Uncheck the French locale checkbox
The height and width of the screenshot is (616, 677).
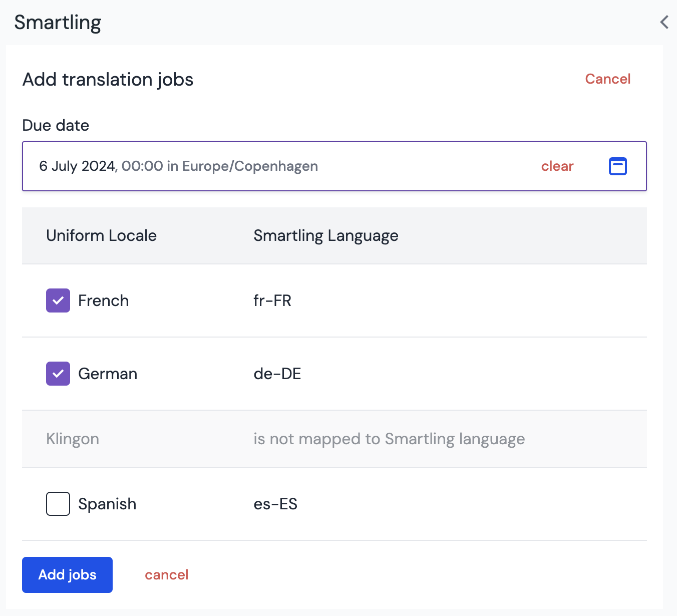pyautogui.click(x=58, y=300)
